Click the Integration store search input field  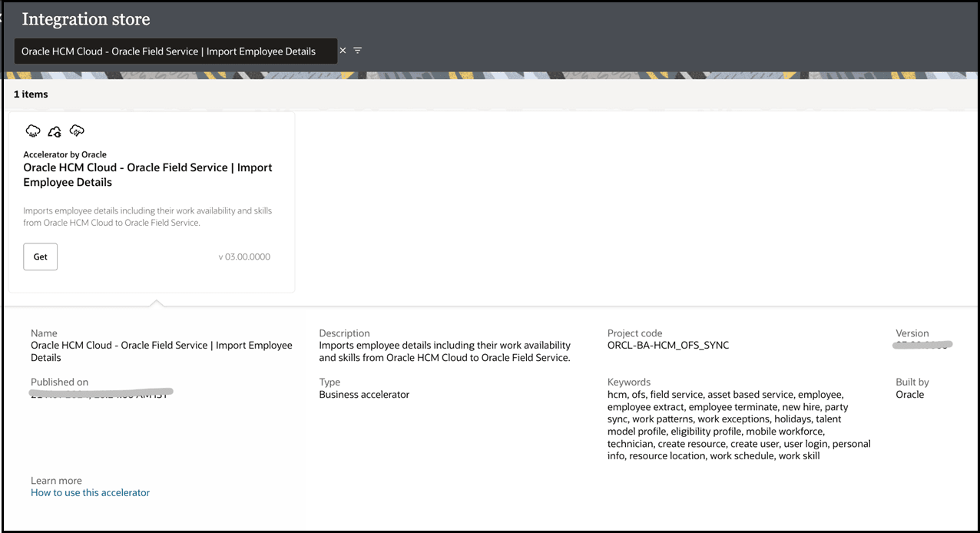pos(175,51)
